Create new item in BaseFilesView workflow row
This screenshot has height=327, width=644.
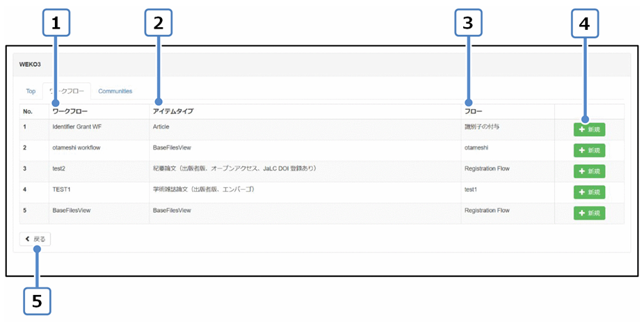coord(589,213)
